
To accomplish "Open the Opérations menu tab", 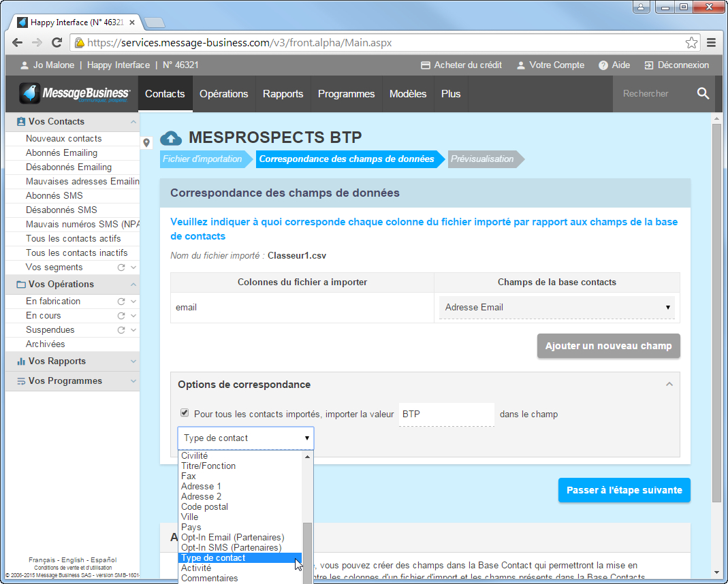I will click(x=223, y=94).
